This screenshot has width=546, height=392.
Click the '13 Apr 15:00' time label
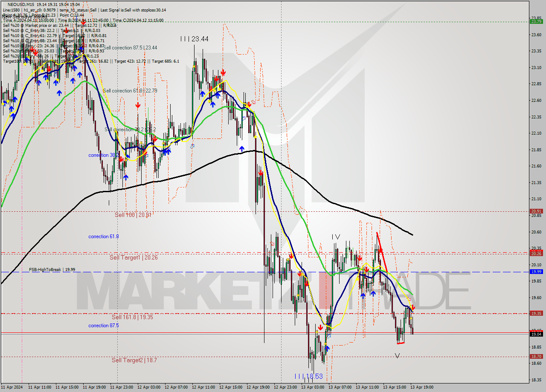click(395, 387)
